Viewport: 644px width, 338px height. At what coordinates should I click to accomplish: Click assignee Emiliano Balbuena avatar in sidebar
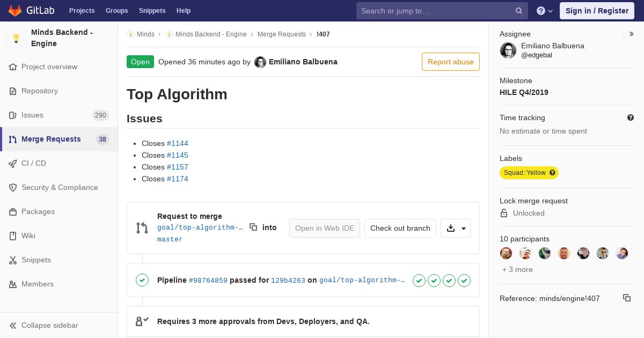pos(508,50)
